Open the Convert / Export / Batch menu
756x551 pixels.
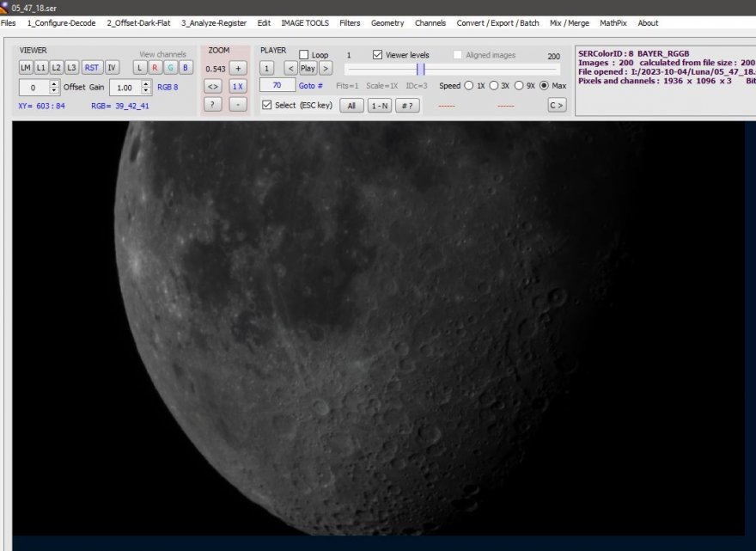tap(497, 22)
